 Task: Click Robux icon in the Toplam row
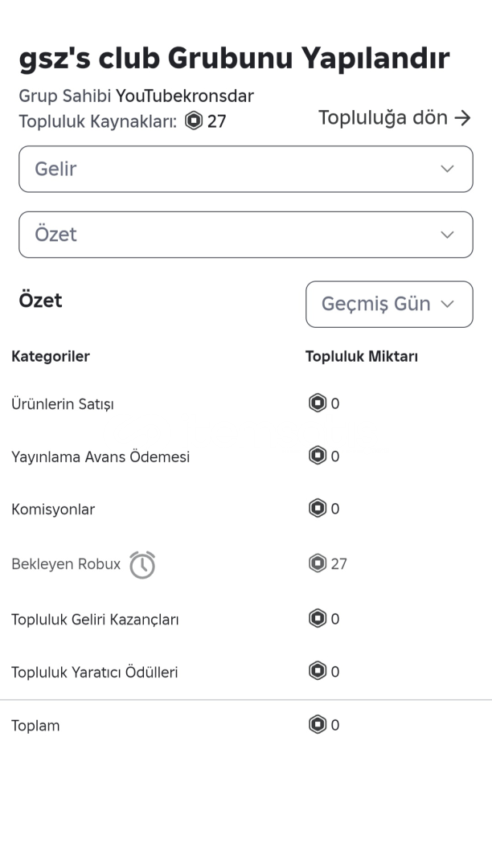pyautogui.click(x=318, y=725)
